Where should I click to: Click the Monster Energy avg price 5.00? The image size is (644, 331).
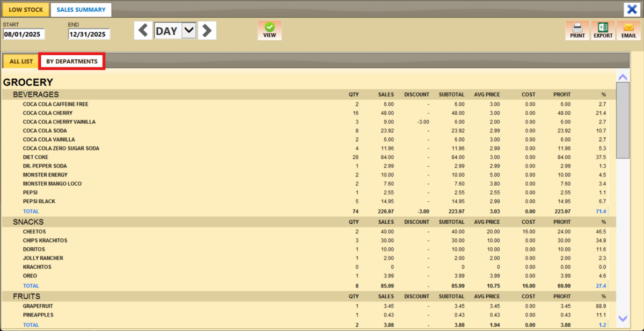click(x=494, y=175)
